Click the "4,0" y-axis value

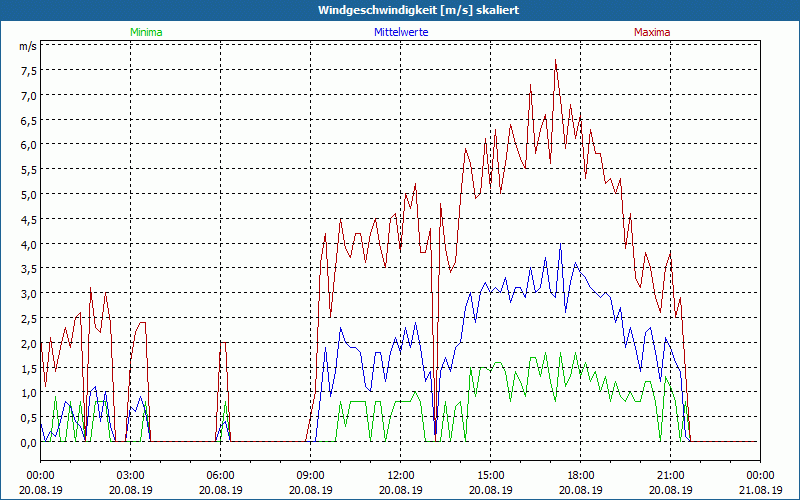pyautogui.click(x=29, y=244)
